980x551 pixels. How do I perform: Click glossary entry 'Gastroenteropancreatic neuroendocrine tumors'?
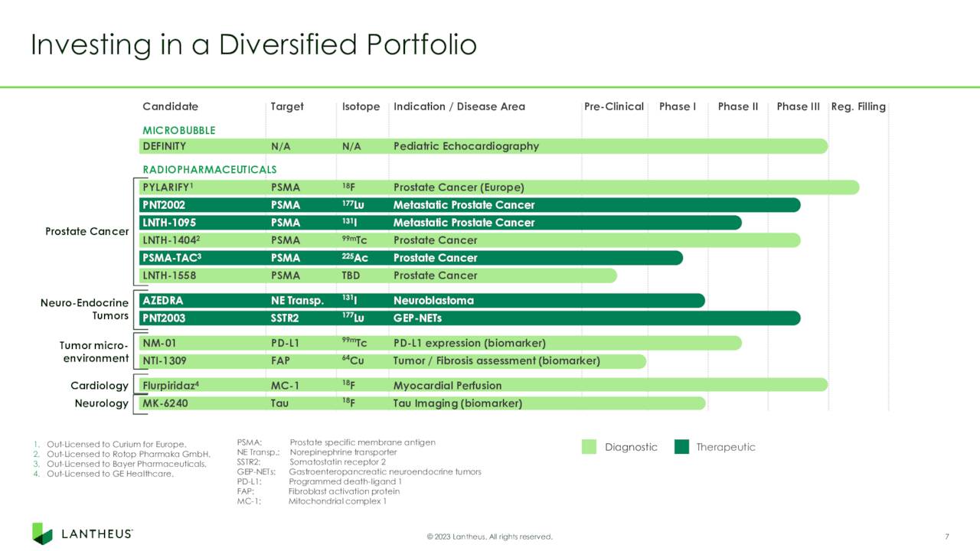[x=385, y=472]
